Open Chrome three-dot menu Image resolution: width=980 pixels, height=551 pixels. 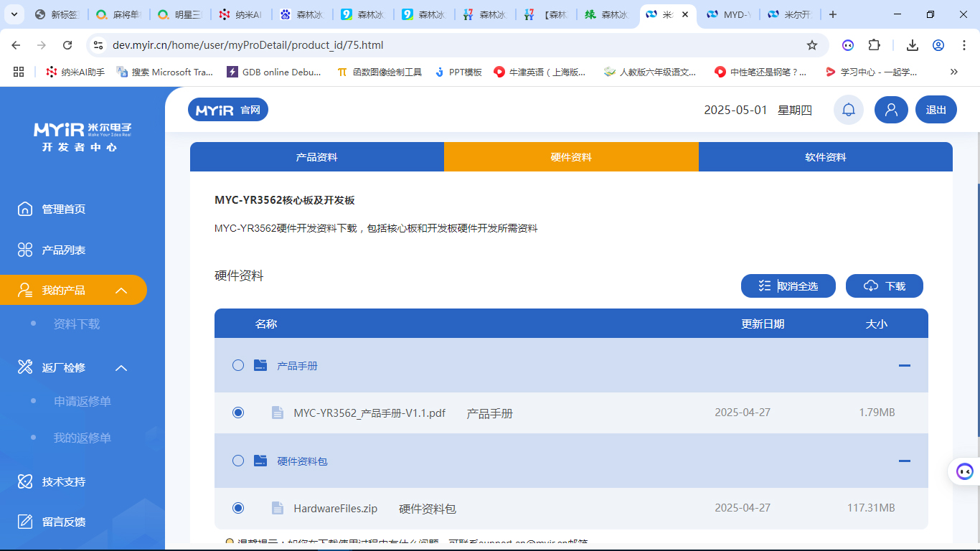click(963, 45)
